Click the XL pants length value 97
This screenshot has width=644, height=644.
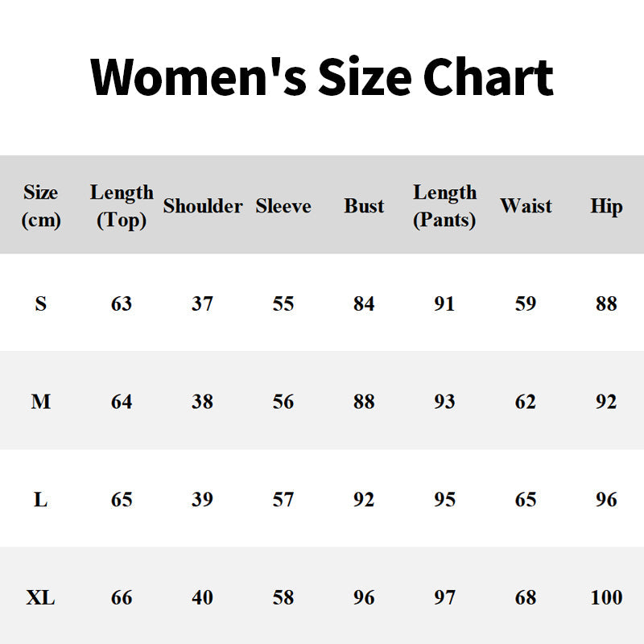click(444, 598)
